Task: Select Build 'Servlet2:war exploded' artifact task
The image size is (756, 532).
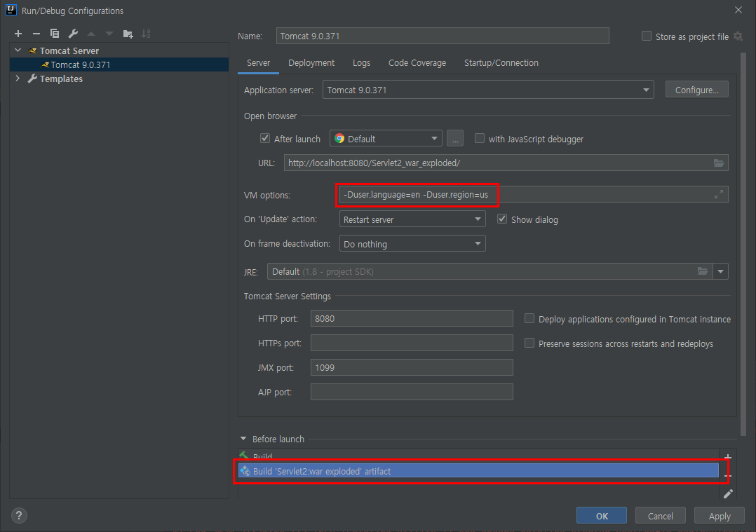Action: 478,471
